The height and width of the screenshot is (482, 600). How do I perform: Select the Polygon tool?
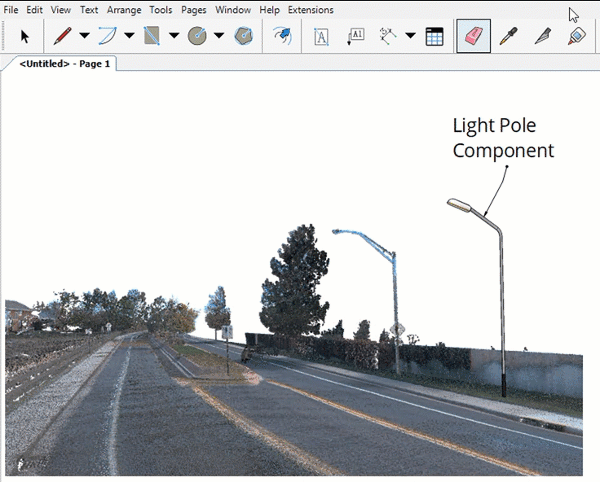pos(243,36)
